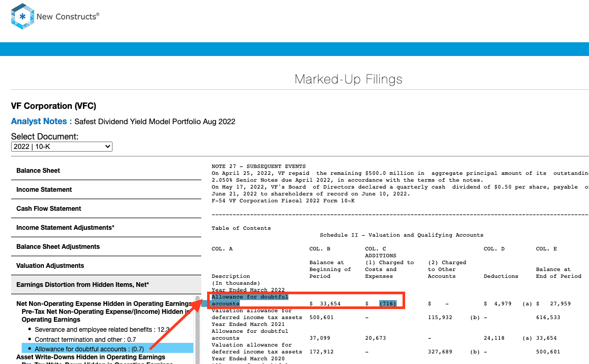589x364 pixels.
Task: Click Asset Write-Downs Hidden in Operating Earnings
Action: click(x=90, y=357)
